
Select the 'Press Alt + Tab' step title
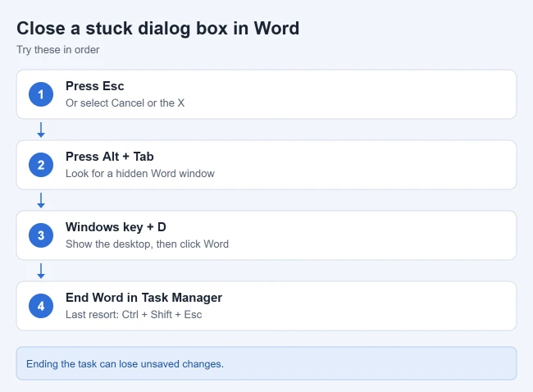pyautogui.click(x=109, y=157)
